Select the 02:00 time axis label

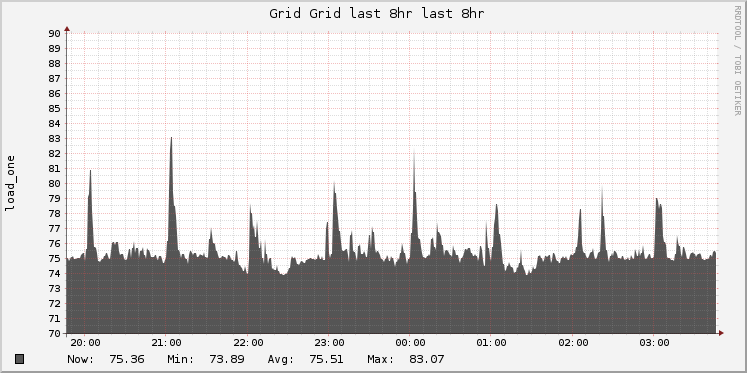573,343
